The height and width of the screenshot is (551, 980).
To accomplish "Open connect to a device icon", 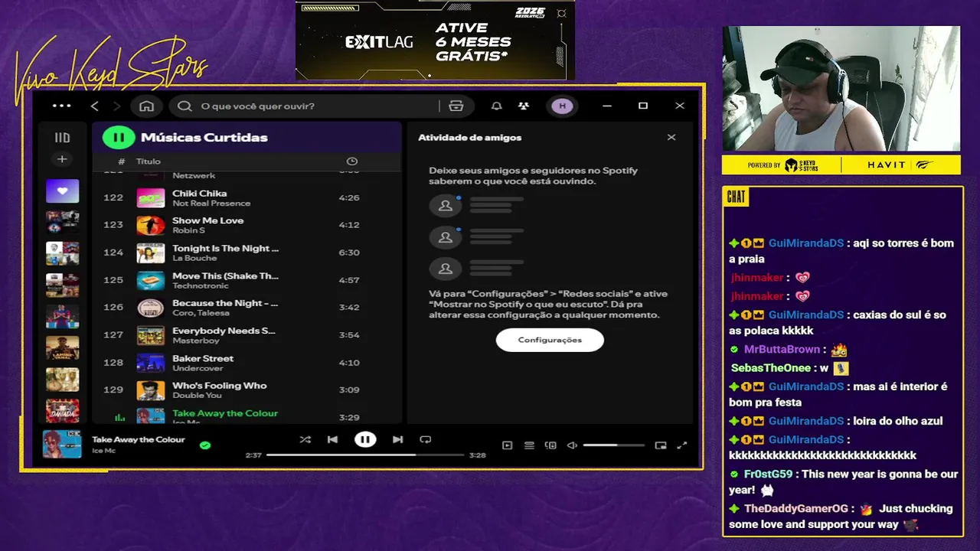I will click(x=550, y=445).
